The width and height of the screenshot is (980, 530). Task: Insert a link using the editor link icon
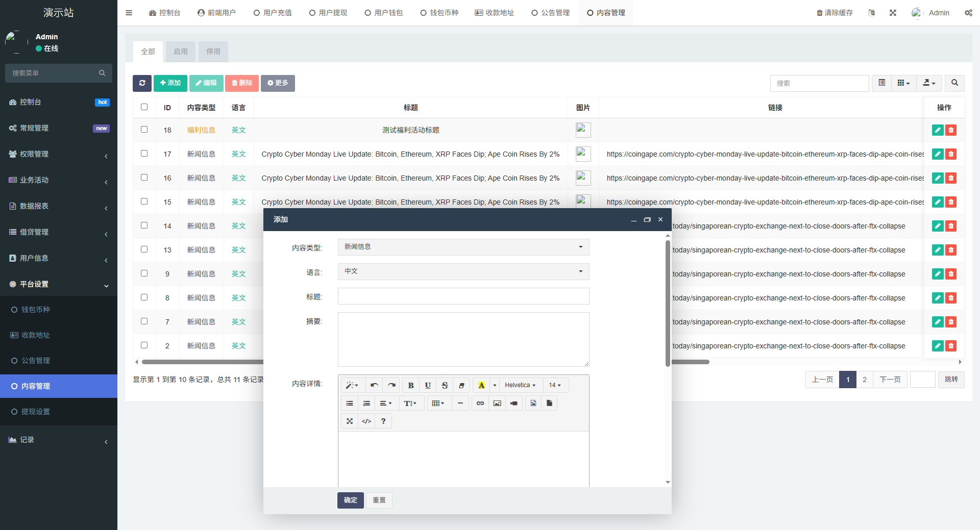[x=480, y=403]
